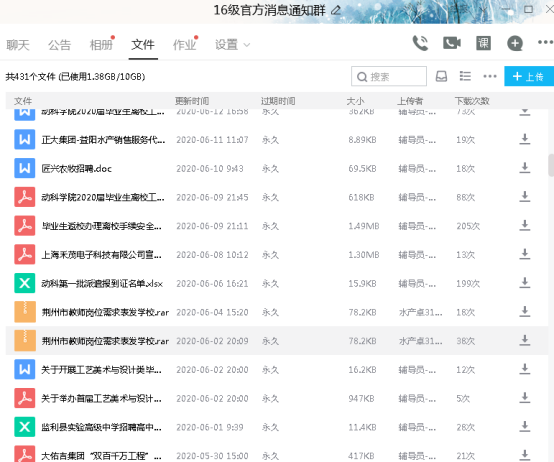Viewport: 554px width, 462px height.
Task: Switch to the 相册 tab
Action: coord(101,45)
